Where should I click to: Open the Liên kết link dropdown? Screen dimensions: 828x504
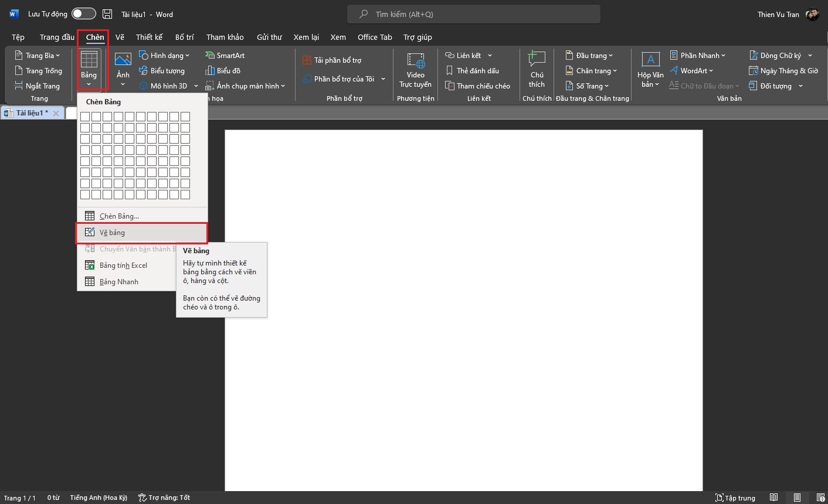(x=469, y=56)
